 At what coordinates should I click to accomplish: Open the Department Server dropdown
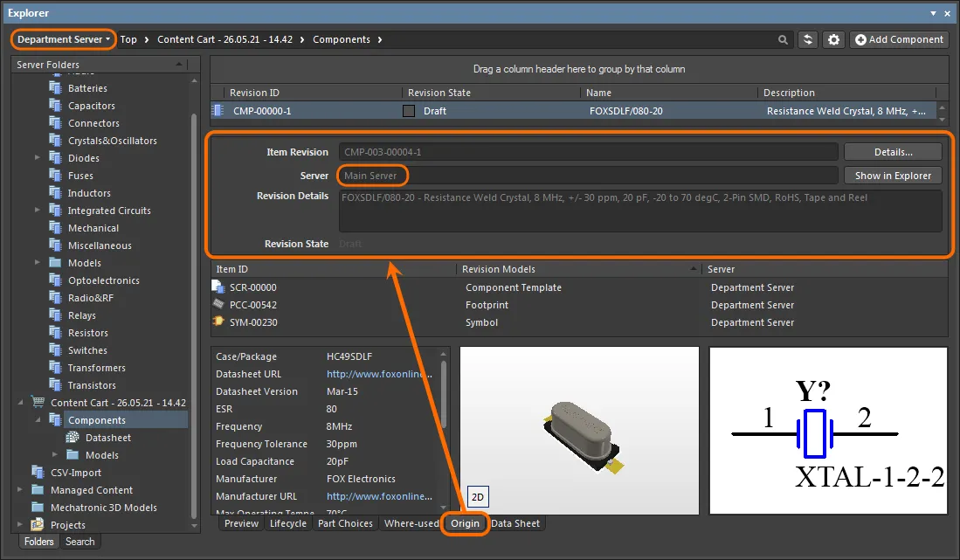(63, 40)
